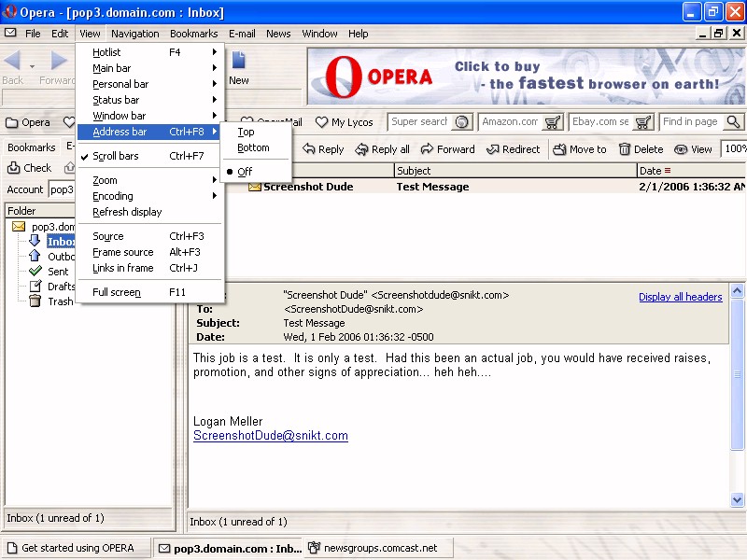The width and height of the screenshot is (747, 560).
Task: Click the New page toolbar icon
Action: click(239, 62)
